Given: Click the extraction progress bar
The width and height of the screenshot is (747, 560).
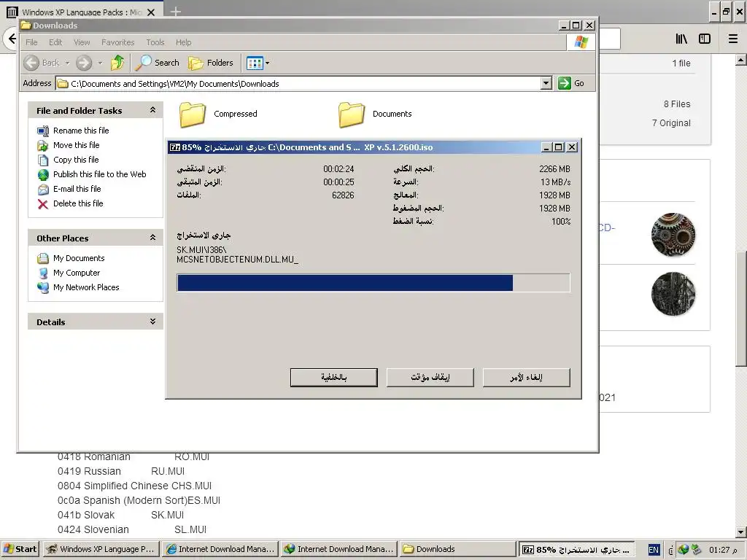Looking at the screenshot, I should pos(373,283).
